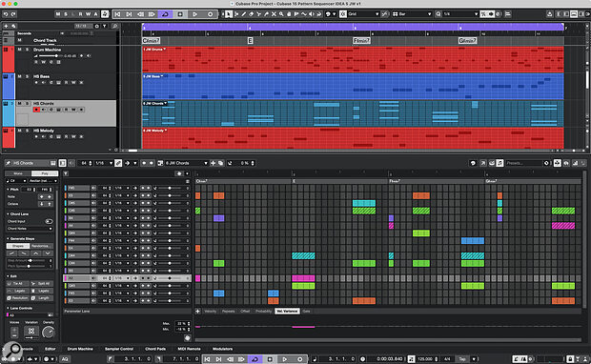Screen dimensions: 591x364
Task: Open the Drum Machine lower zone tab
Action: (x=80, y=349)
